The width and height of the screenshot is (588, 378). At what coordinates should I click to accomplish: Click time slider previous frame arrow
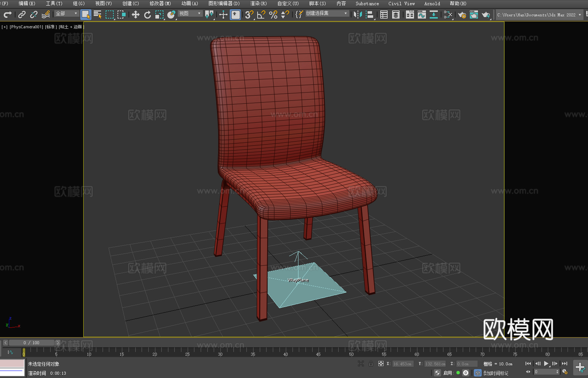tap(6, 343)
